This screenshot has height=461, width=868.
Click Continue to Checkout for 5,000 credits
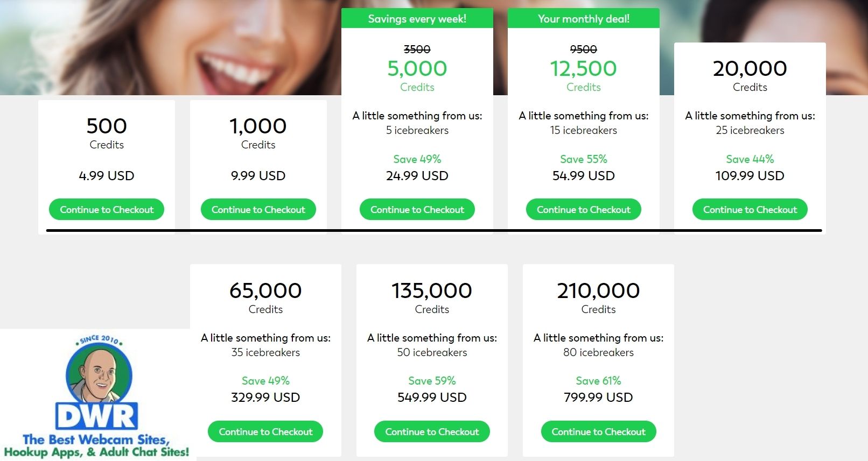[x=417, y=210]
